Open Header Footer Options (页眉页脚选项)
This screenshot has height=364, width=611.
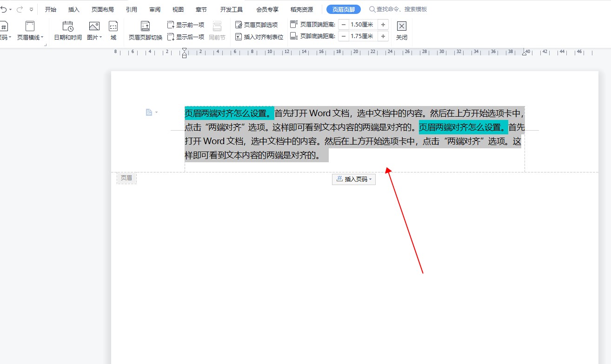(x=256, y=25)
